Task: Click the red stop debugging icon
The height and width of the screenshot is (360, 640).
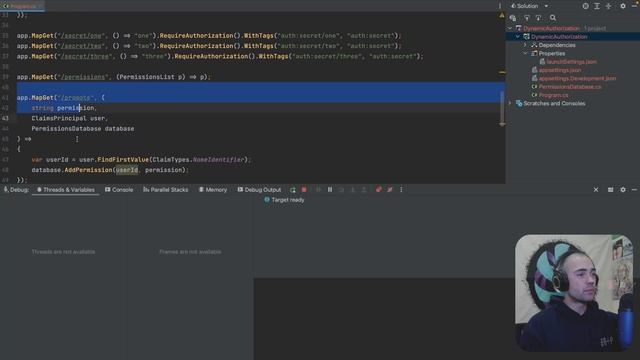Action: click(304, 190)
